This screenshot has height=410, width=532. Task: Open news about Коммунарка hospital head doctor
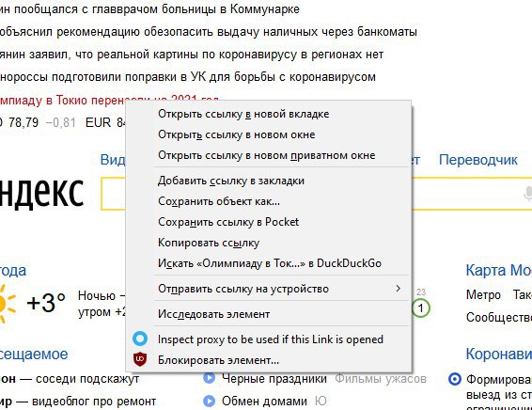(149, 9)
